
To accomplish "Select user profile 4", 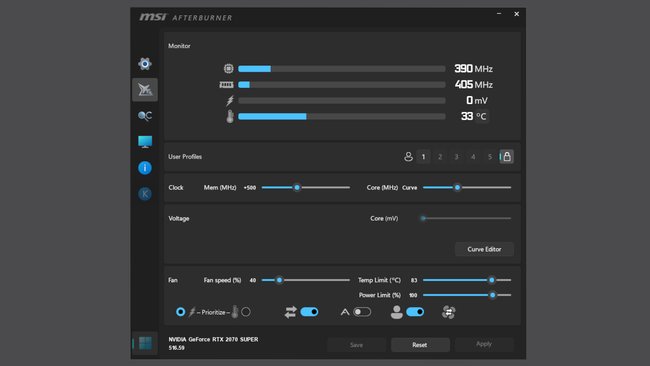I will point(473,157).
